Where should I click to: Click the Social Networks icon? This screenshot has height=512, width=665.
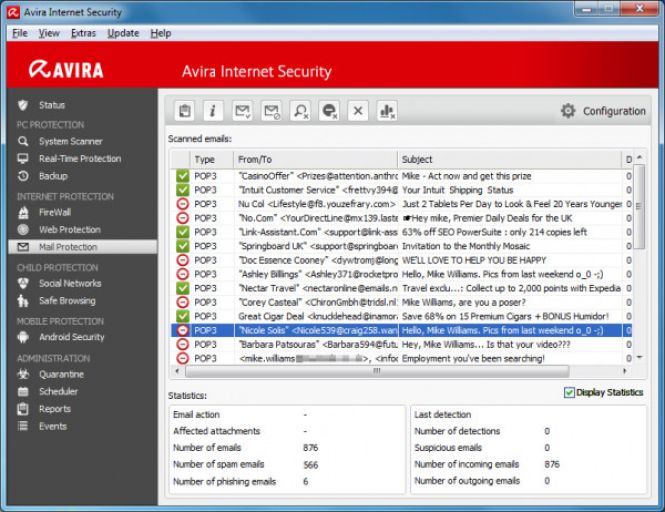coord(23,283)
